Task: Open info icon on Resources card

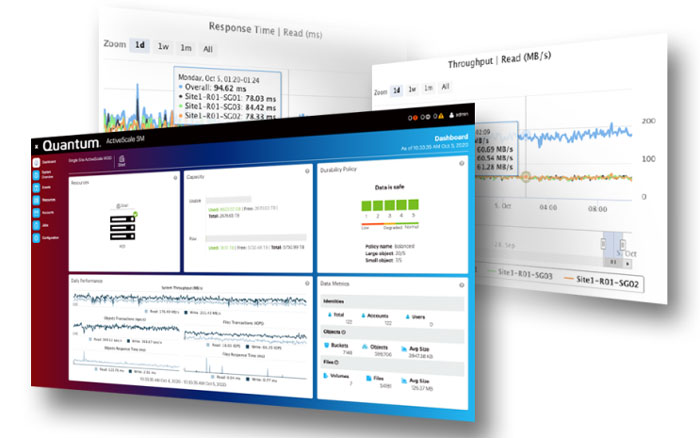Action: (175, 178)
